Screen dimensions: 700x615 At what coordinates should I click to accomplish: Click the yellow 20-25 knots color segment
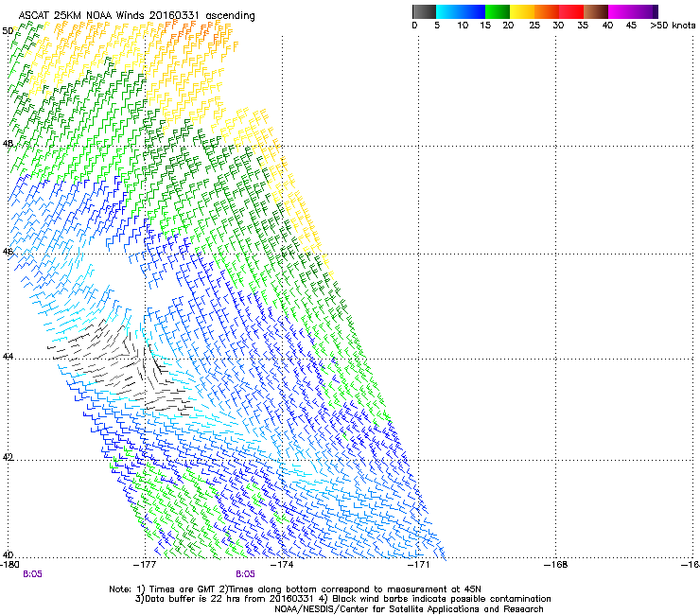tap(522, 11)
